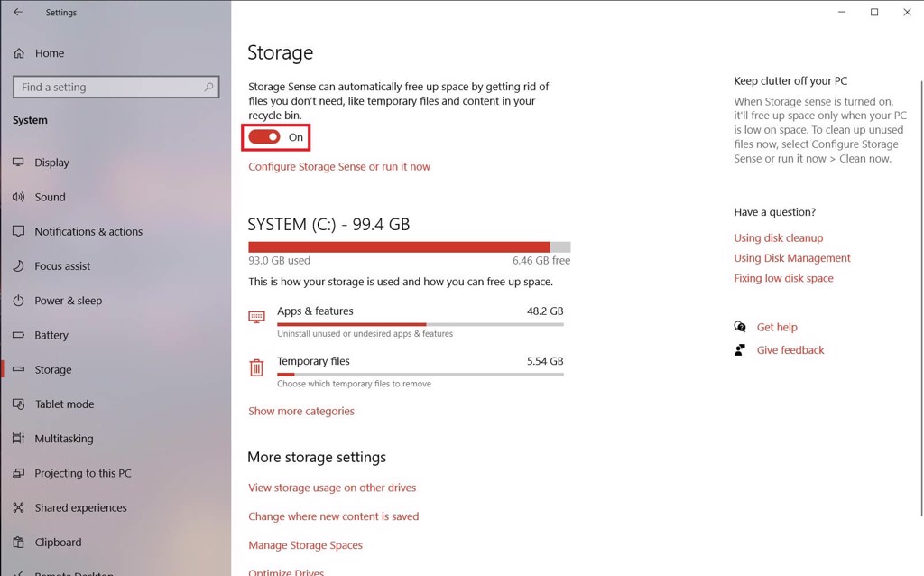Screen dimensions: 924x576
Task: Open Focus assist page
Action: pyautogui.click(x=62, y=266)
